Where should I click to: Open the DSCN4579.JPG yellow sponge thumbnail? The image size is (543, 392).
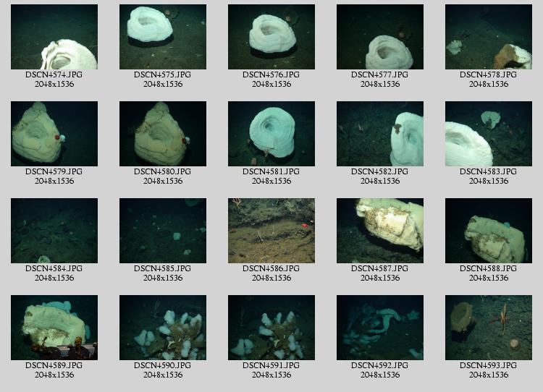tap(54, 134)
